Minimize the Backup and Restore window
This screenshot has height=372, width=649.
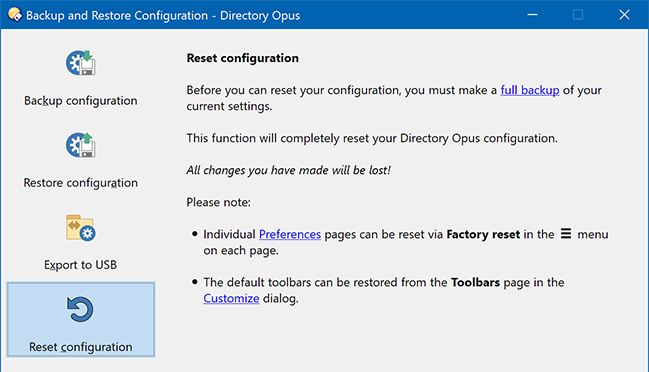click(532, 15)
